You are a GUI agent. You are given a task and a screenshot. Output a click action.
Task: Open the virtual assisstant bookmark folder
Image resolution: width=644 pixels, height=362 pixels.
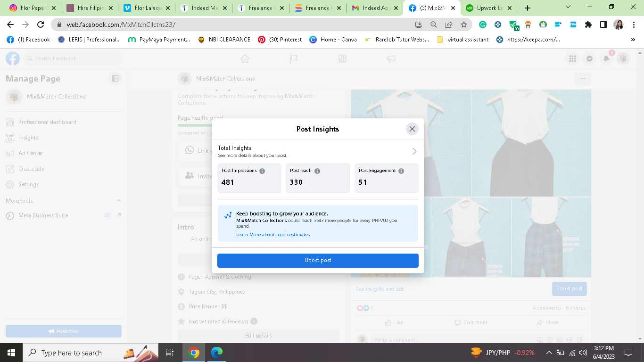click(x=463, y=40)
